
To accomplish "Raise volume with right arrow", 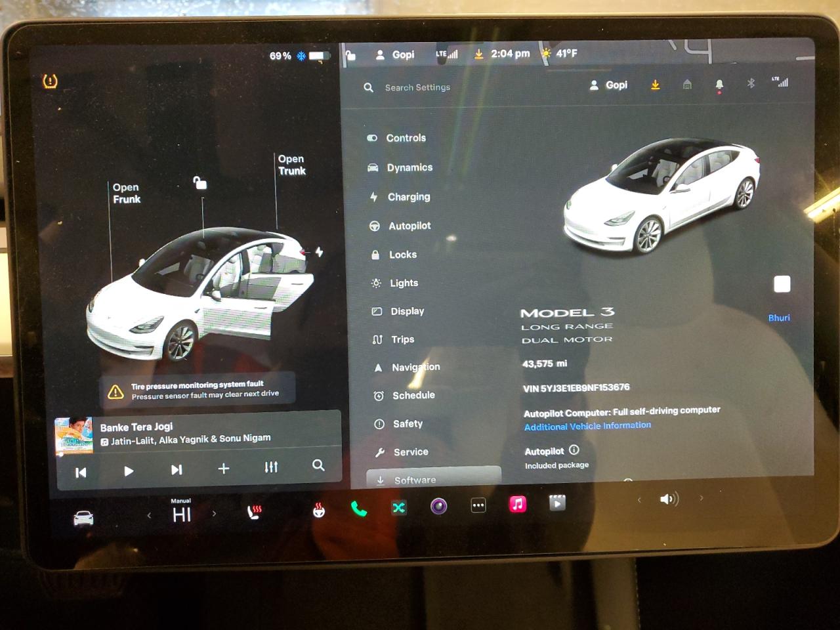I will coord(701,498).
